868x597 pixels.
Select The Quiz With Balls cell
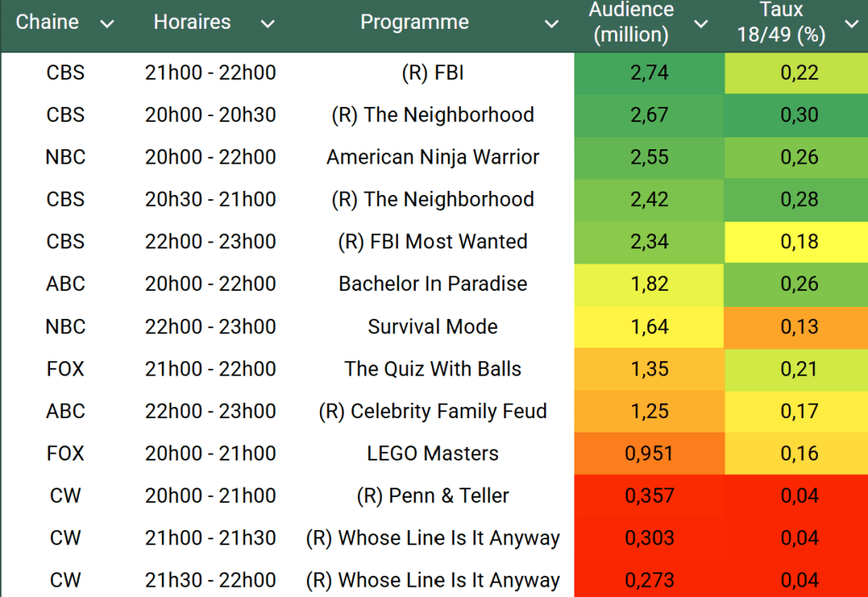(433, 369)
